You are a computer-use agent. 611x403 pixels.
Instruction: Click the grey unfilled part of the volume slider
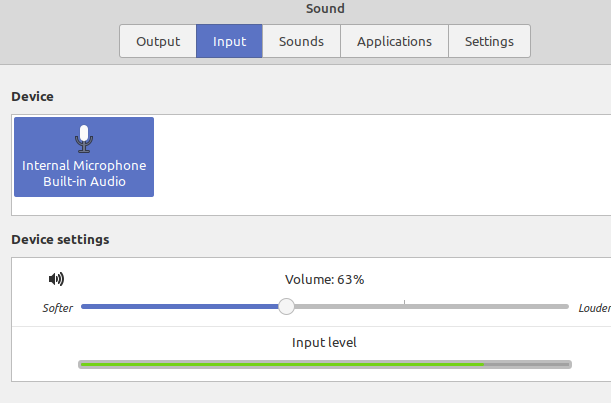[431, 307]
